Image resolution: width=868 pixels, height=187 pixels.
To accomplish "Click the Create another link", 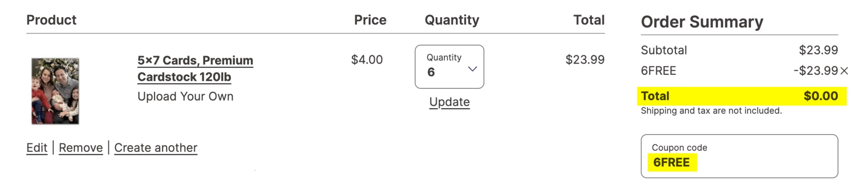I will pos(156,148).
